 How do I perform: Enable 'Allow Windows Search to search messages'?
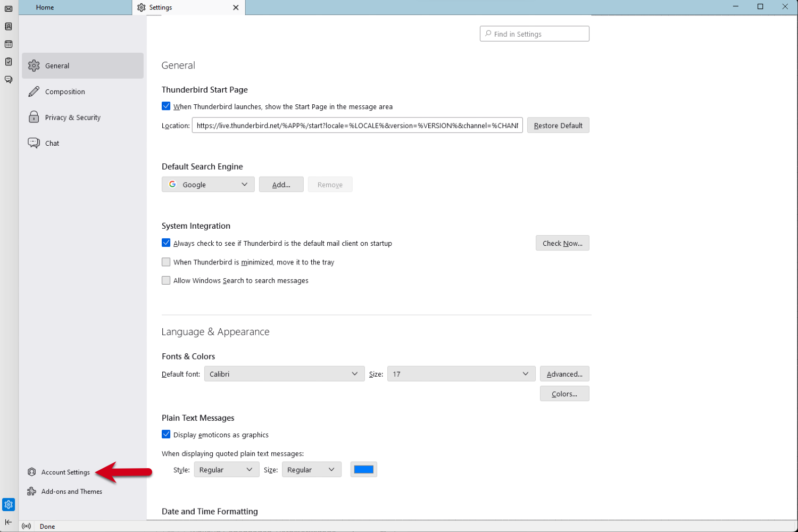click(x=166, y=280)
